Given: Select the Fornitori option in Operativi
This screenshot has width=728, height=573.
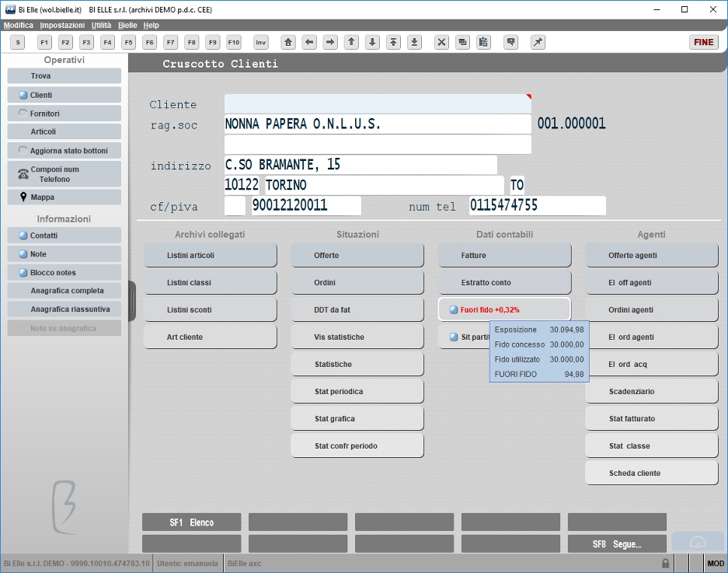Looking at the screenshot, I should coord(64,114).
